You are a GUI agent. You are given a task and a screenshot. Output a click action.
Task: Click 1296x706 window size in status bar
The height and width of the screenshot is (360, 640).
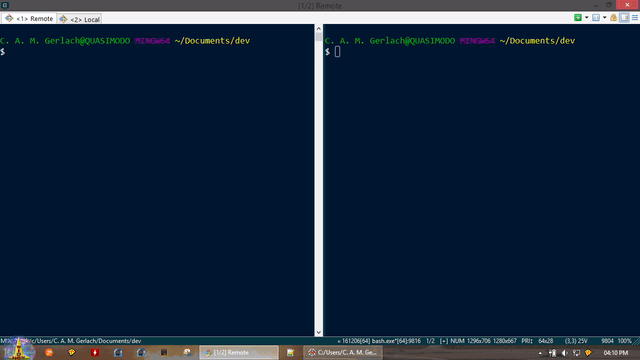click(479, 341)
